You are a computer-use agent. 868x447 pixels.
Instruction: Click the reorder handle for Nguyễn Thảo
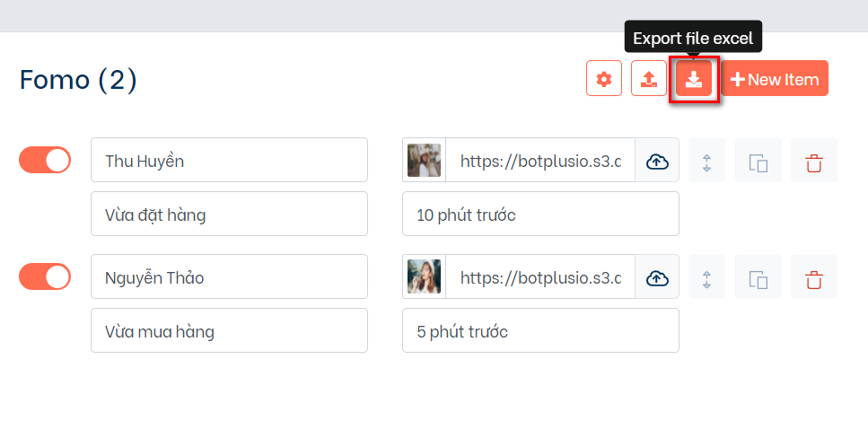coord(706,278)
